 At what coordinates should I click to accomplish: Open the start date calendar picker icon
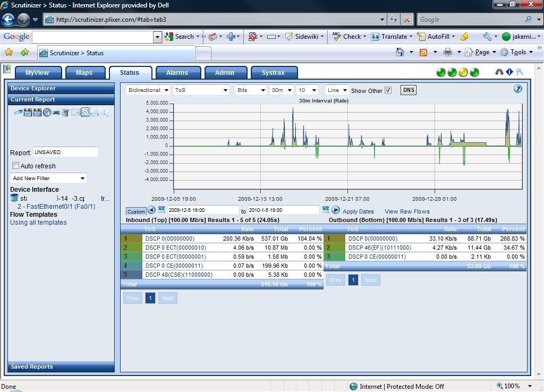pos(161,209)
